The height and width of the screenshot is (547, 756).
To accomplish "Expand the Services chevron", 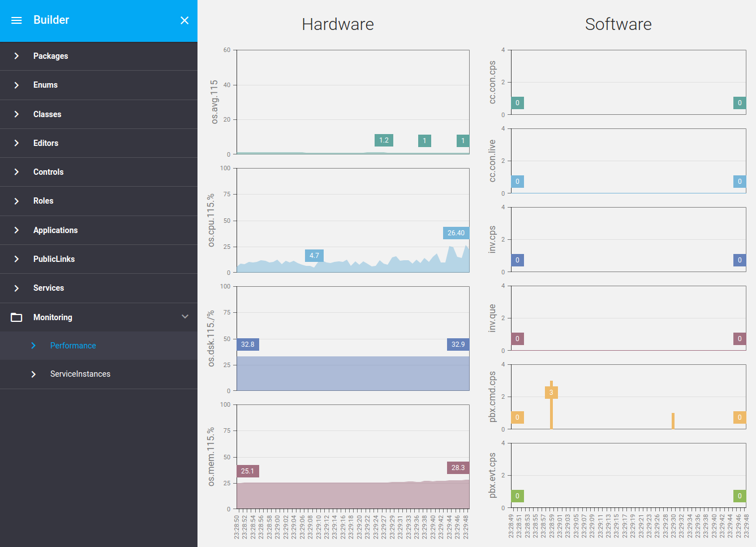I will tap(16, 288).
